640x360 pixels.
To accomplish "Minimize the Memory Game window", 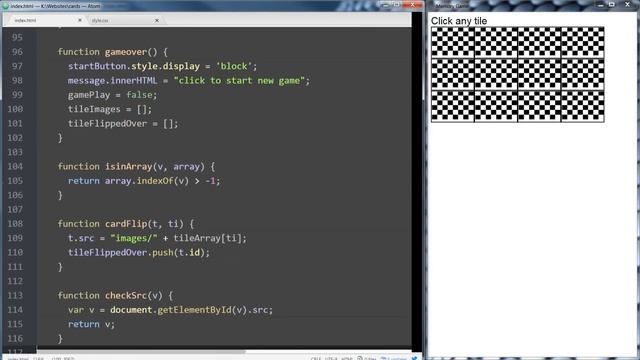I will (600, 5).
